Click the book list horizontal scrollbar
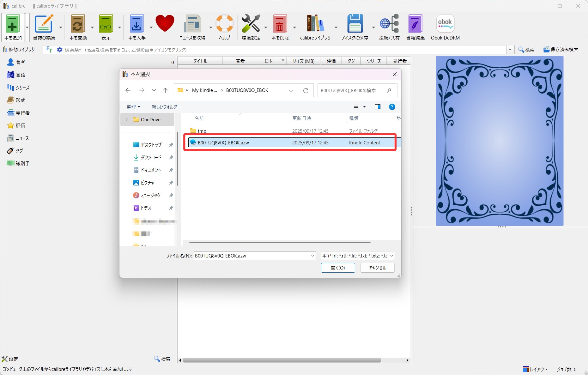Viewport: 588px width, 375px height. point(282,360)
